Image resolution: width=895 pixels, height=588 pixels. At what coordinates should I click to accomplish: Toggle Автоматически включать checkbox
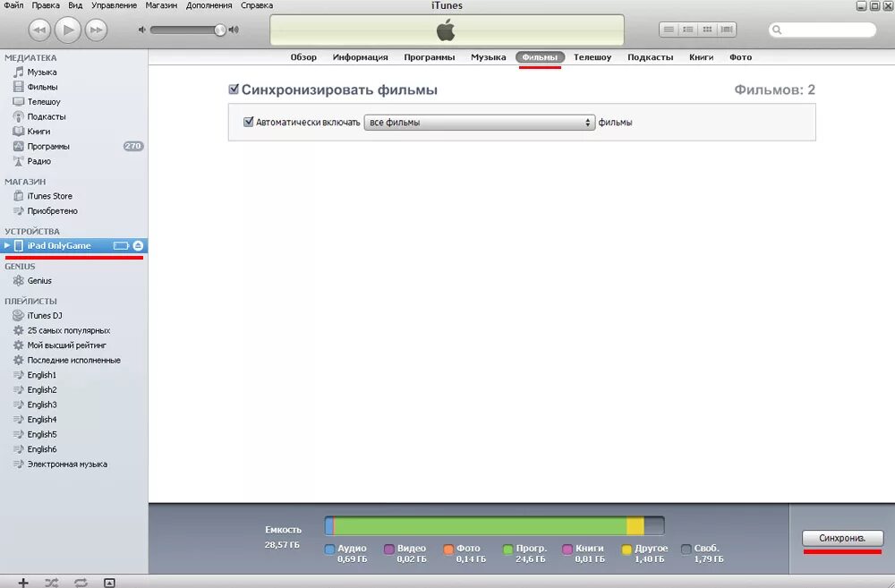248,122
